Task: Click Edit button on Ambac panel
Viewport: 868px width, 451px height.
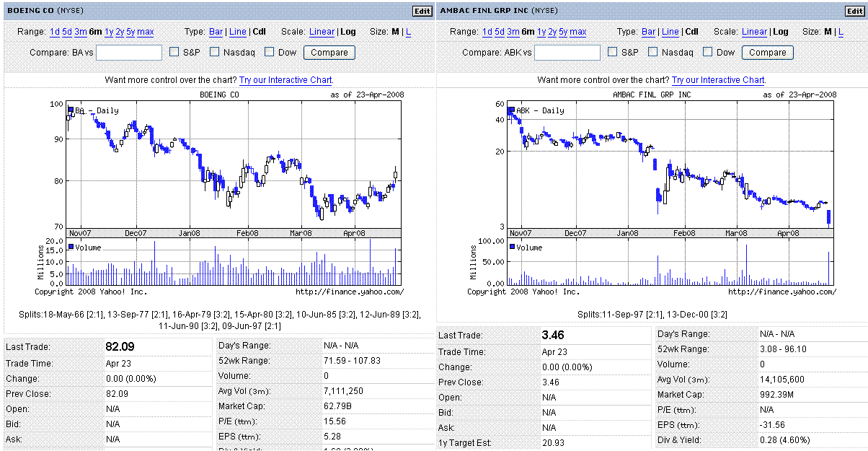Action: (x=854, y=11)
